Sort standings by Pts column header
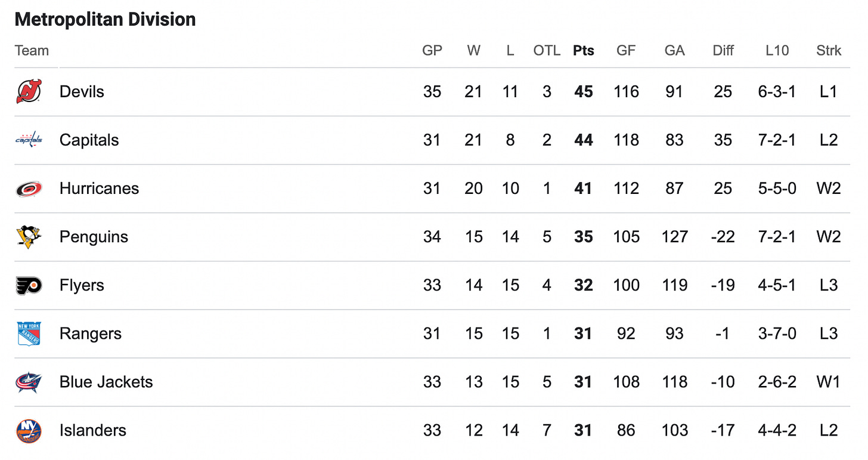The width and height of the screenshot is (868, 460). 584,51
